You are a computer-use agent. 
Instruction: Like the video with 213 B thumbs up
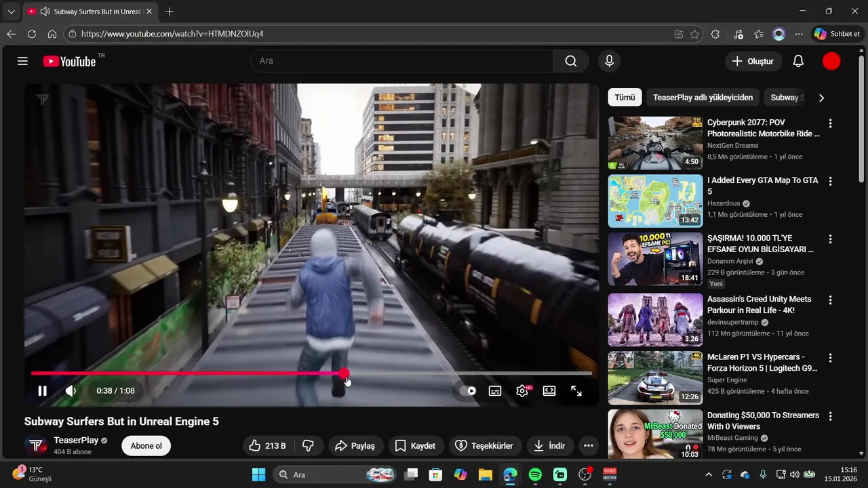(x=268, y=445)
